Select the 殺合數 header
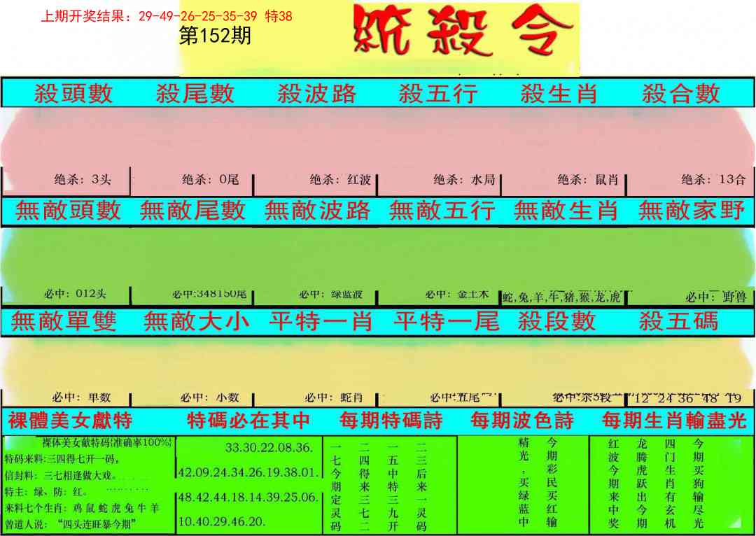Image resolution: width=756 pixels, height=536 pixels. click(680, 93)
